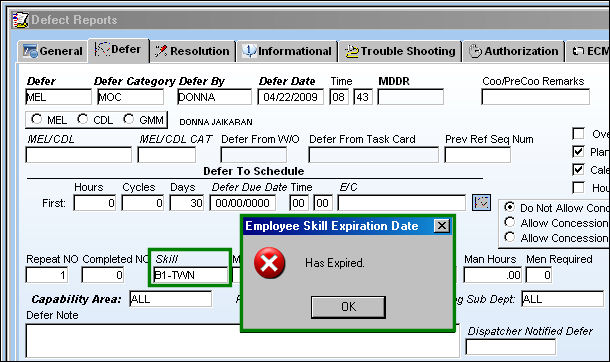Click the Sub Dept field ALL
610x362 pixels.
point(563,299)
